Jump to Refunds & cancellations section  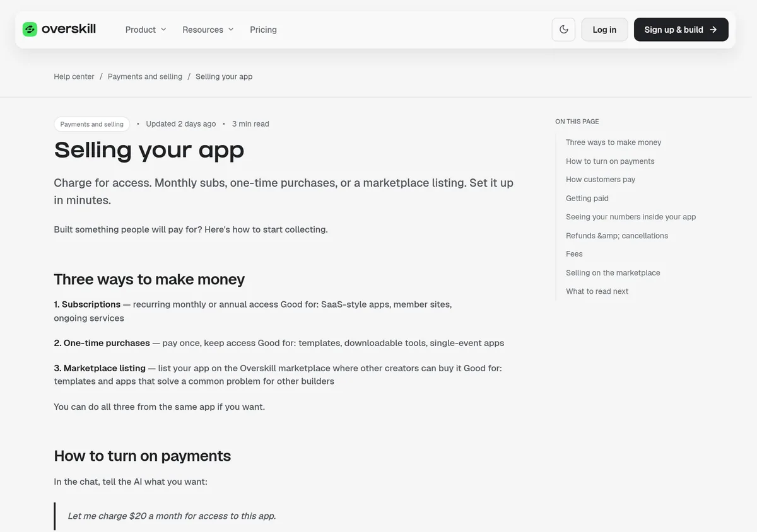617,236
